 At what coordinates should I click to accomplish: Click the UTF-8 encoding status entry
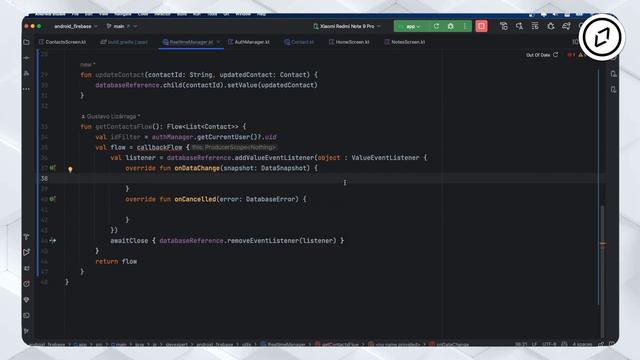point(549,344)
